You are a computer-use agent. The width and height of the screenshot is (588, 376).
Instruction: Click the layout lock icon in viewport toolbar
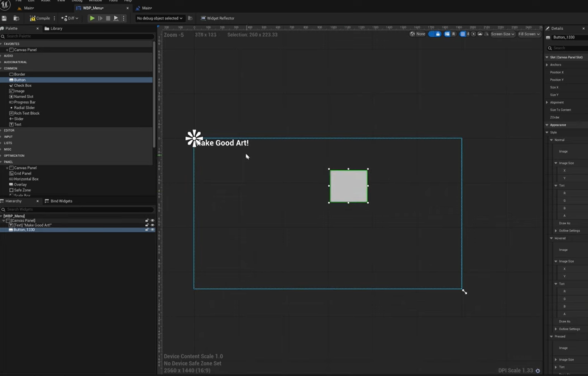coord(438,34)
